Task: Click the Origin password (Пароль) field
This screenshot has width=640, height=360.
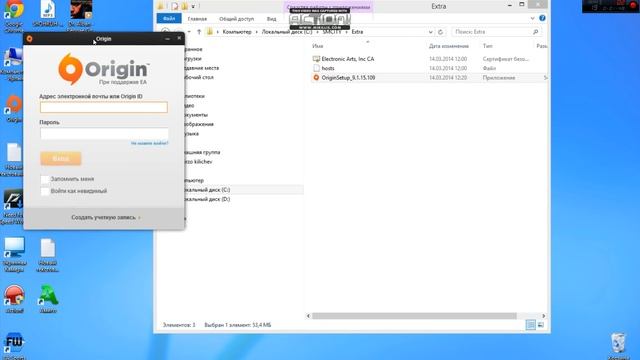Action: click(x=104, y=133)
